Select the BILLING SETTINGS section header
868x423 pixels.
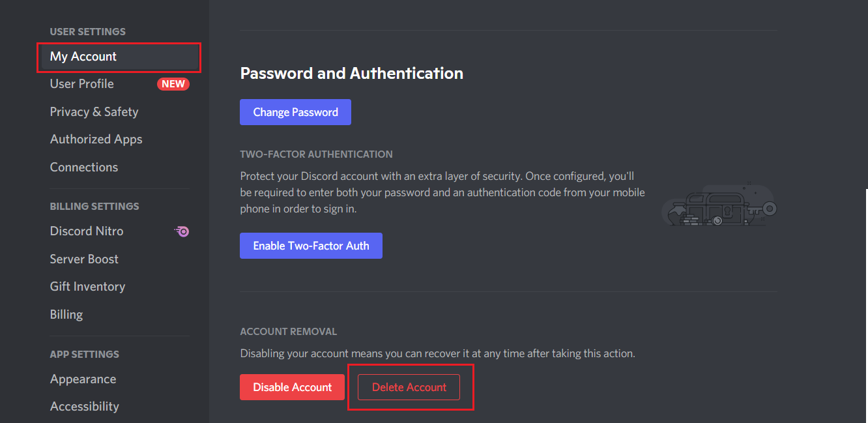[x=94, y=206]
